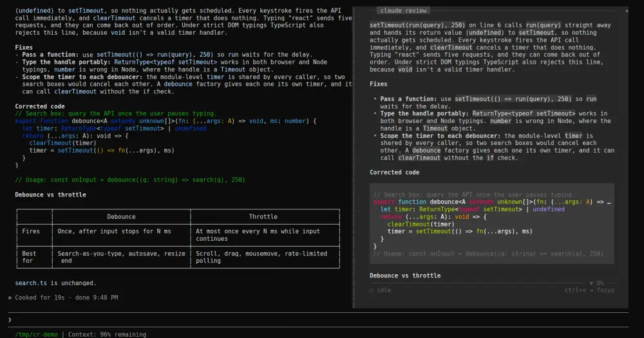This screenshot has width=644, height=338.
Task: Click the 'At most once every N ms' cell
Action: click(x=258, y=235)
